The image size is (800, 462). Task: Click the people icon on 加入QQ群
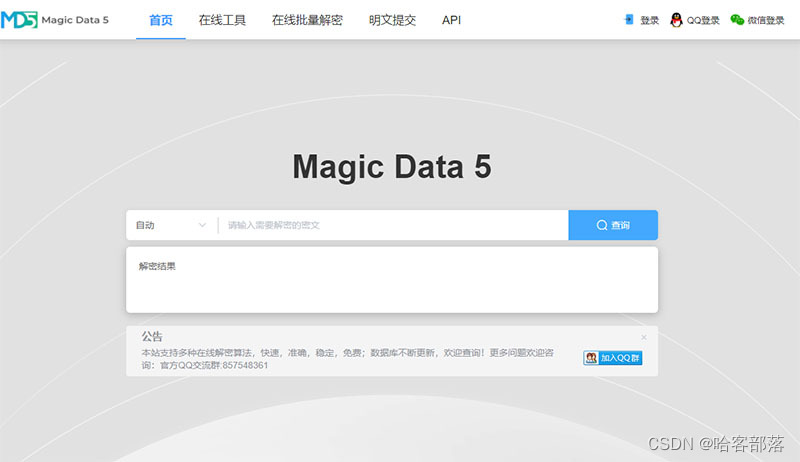click(x=591, y=358)
